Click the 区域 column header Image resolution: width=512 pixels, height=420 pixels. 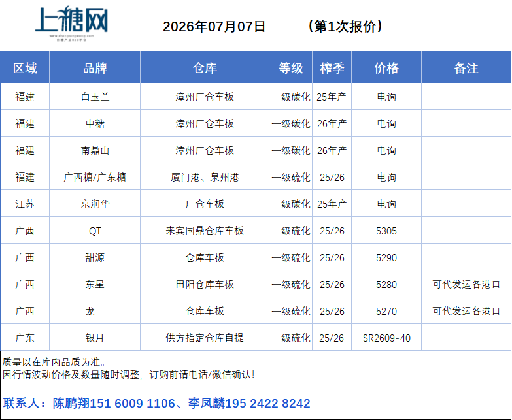(25, 68)
